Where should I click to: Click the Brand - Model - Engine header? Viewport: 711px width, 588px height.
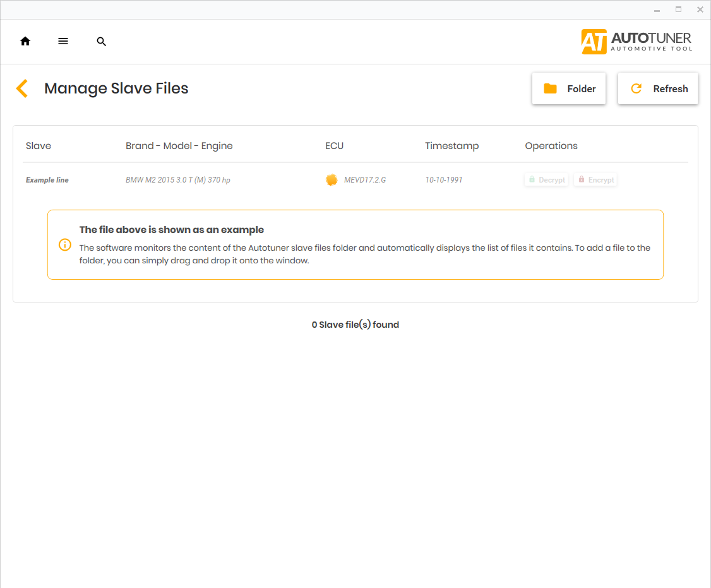tap(179, 146)
